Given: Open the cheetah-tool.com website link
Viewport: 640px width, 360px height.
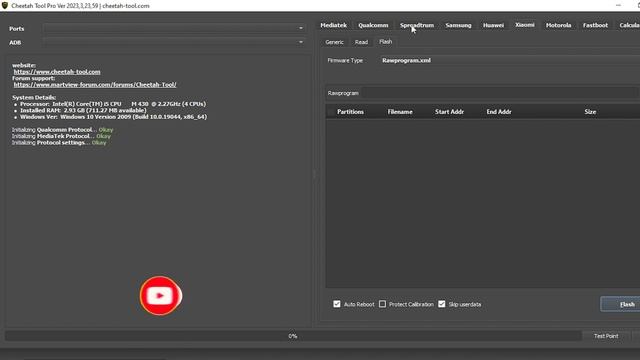Looking at the screenshot, I should point(57,72).
